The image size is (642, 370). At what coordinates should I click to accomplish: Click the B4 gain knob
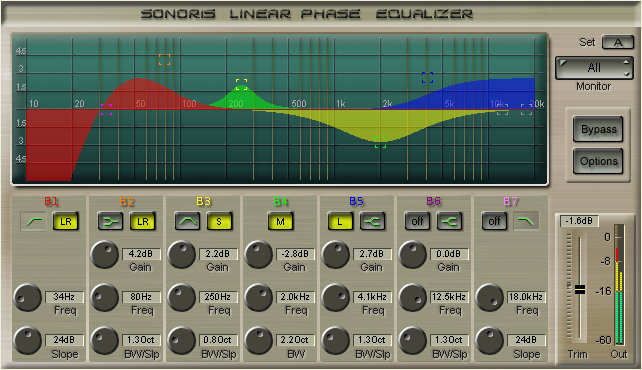pos(258,255)
